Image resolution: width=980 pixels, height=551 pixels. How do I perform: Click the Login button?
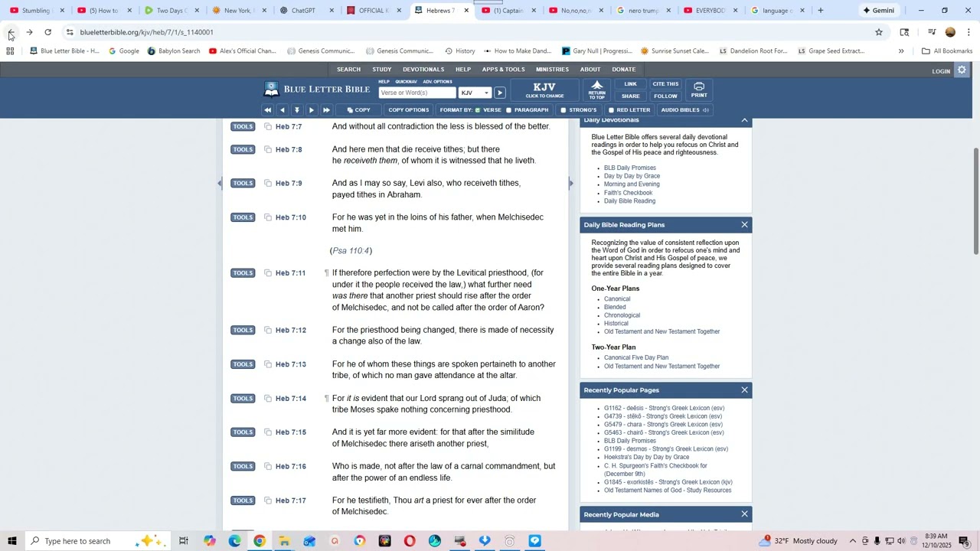(x=941, y=71)
